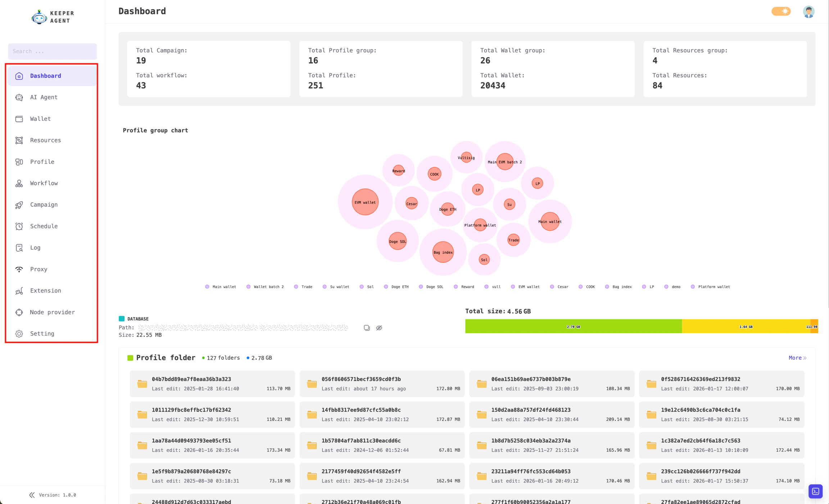Select the Campaign rocket icon
Viewport: 829px width, 504px height.
pos(19,204)
